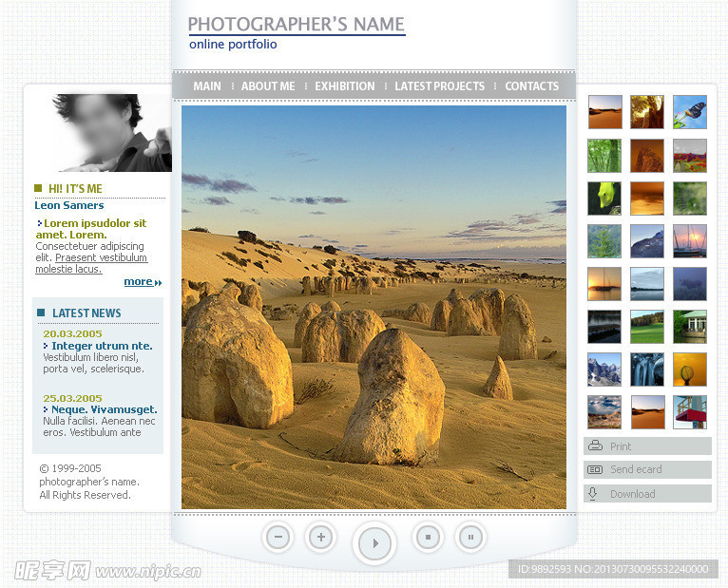Follow the more link under Leon Samers
This screenshot has width=728, height=588.
coord(143,282)
